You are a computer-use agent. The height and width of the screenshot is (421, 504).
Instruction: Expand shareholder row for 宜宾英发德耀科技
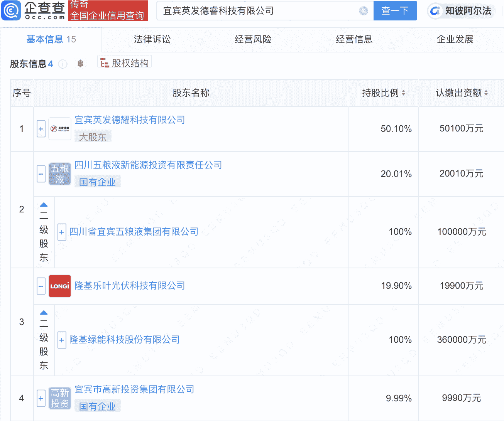click(x=41, y=129)
